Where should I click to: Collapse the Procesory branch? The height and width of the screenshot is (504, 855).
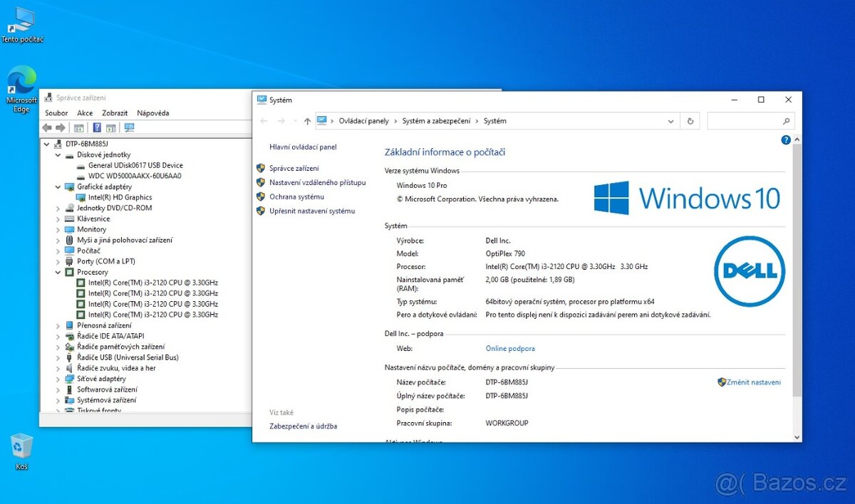(x=58, y=272)
